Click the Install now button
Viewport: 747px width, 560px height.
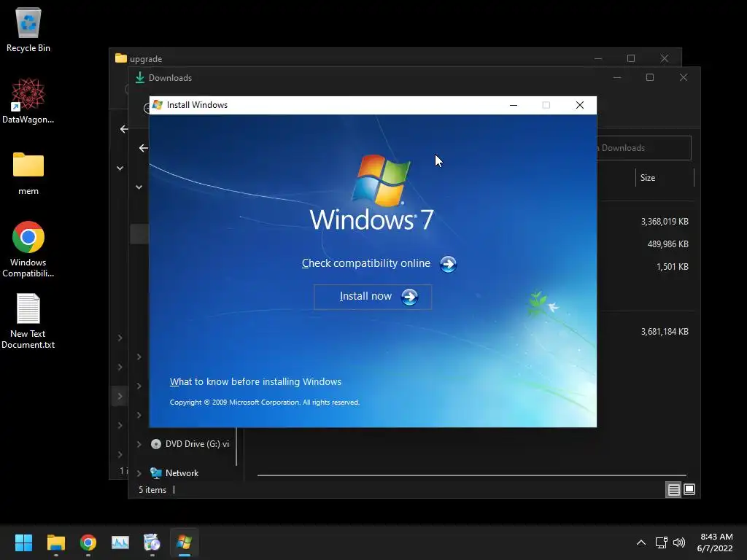[x=373, y=297]
